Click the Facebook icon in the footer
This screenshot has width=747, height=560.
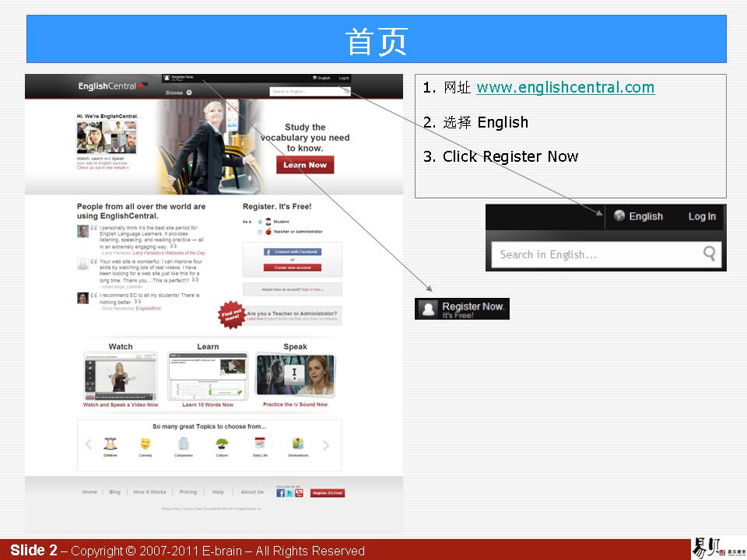(280, 493)
